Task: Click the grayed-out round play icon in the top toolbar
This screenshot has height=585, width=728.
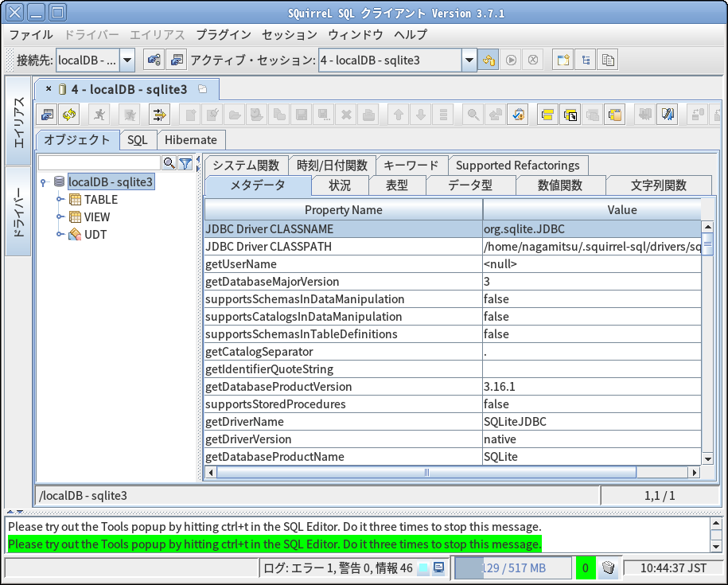Action: pos(511,60)
